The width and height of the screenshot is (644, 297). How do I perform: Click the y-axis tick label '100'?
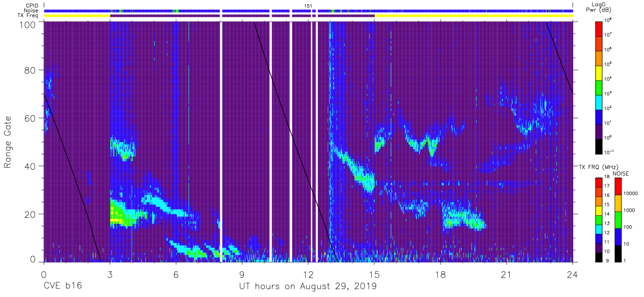point(28,24)
